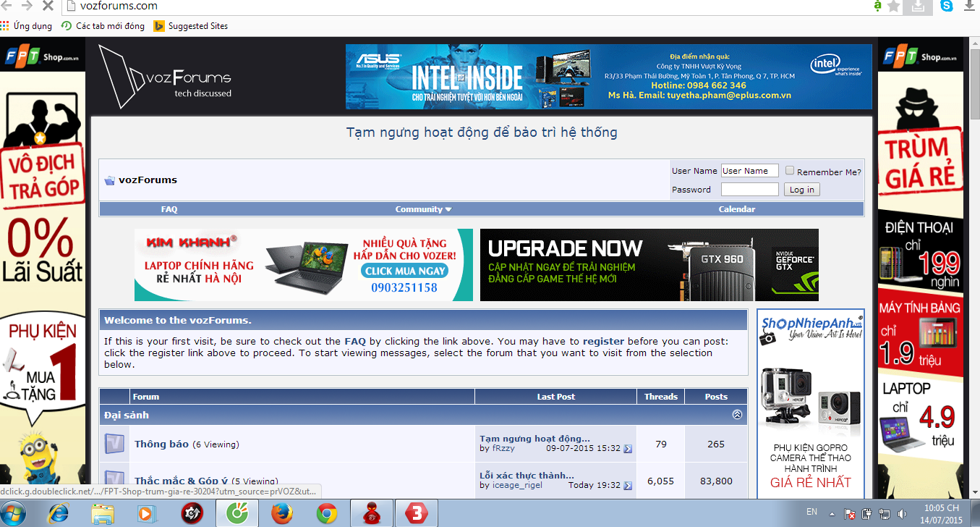Click the Last Post column header
This screenshot has width=980, height=527.
[556, 397]
